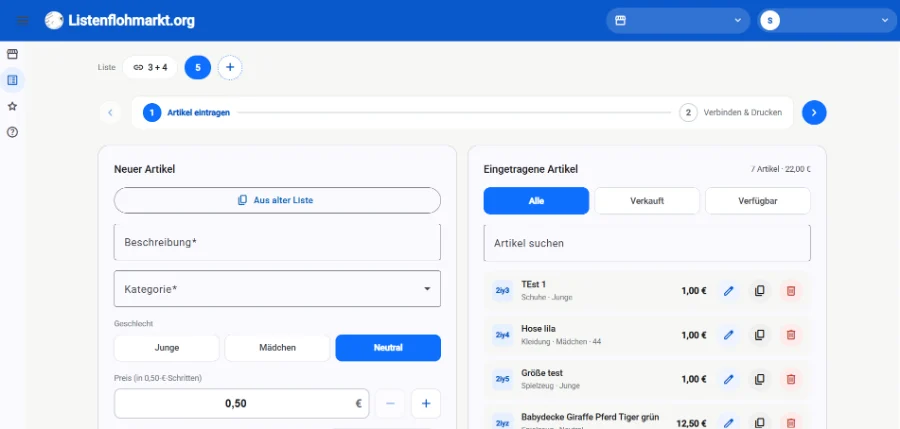Add a new list with plus button
The width and height of the screenshot is (900, 429).
[230, 67]
